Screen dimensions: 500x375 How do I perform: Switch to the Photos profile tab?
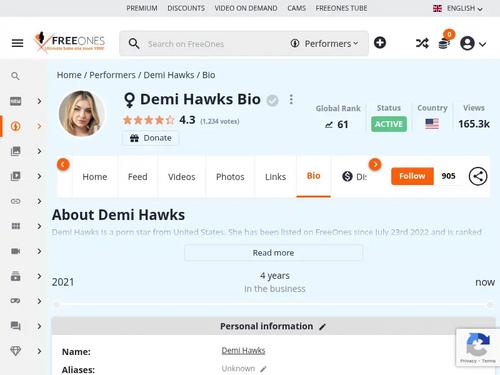[x=230, y=177]
